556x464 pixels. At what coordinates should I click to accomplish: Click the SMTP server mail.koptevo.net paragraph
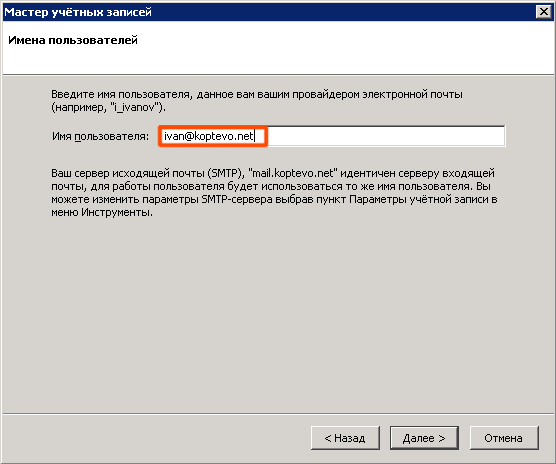274,193
